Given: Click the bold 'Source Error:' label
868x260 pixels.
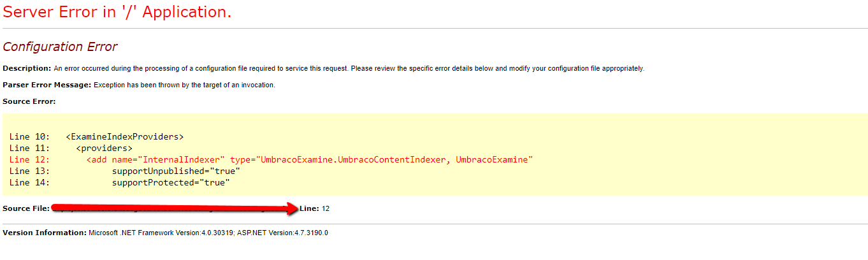Looking at the screenshot, I should pos(29,101).
